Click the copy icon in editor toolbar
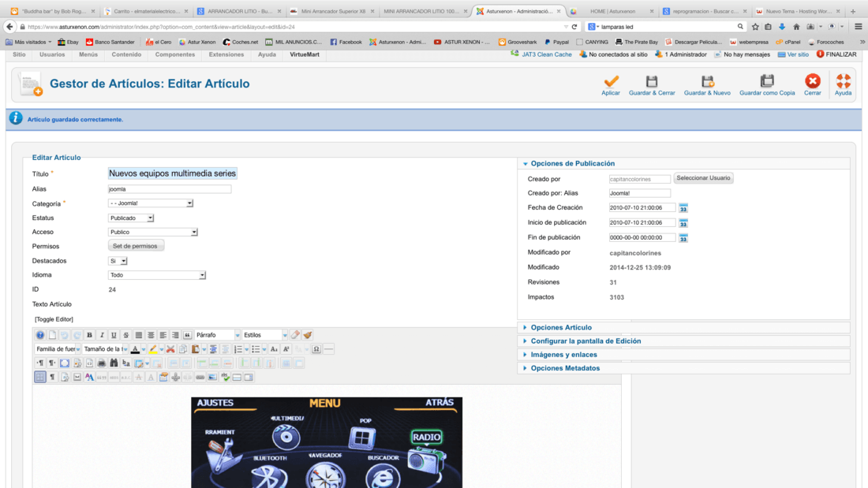Viewport: 868px width, 488px height. [183, 349]
